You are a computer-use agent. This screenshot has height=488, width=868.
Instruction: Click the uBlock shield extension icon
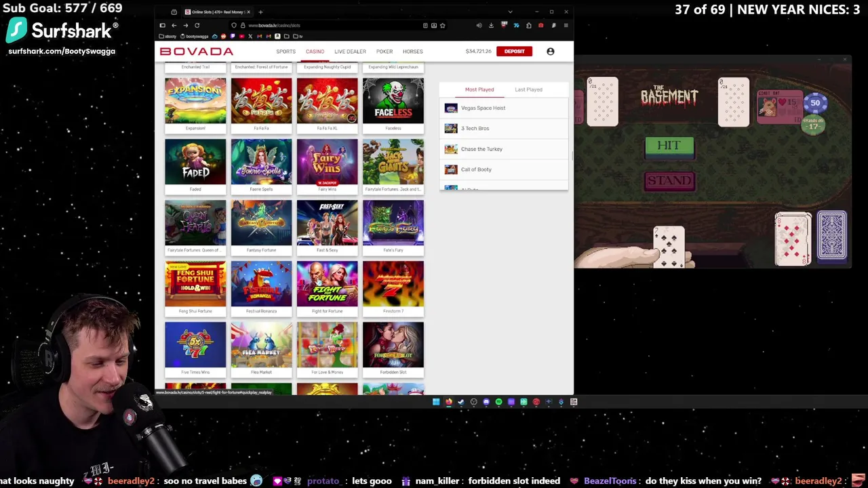504,25
